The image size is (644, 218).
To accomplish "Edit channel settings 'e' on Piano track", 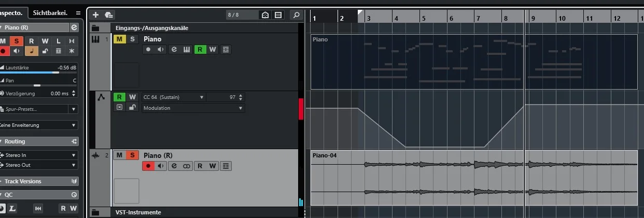I will (174, 50).
